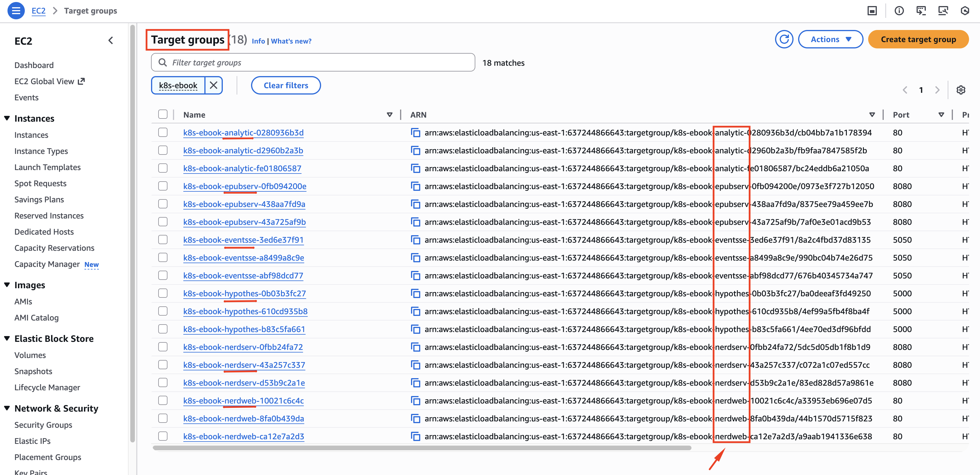This screenshot has width=980, height=475.
Task: Copy ARN of k8s-ebook-eventsse-abf98dcd77
Action: tap(415, 276)
